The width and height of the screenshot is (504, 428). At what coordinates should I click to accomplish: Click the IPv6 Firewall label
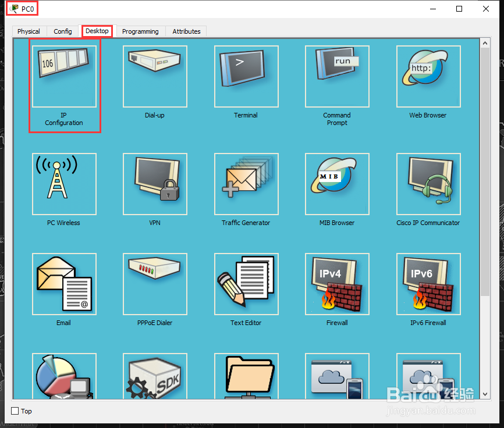pyautogui.click(x=428, y=323)
